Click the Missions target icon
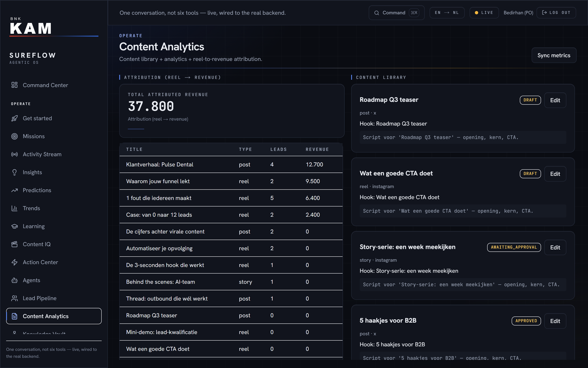 coord(14,136)
